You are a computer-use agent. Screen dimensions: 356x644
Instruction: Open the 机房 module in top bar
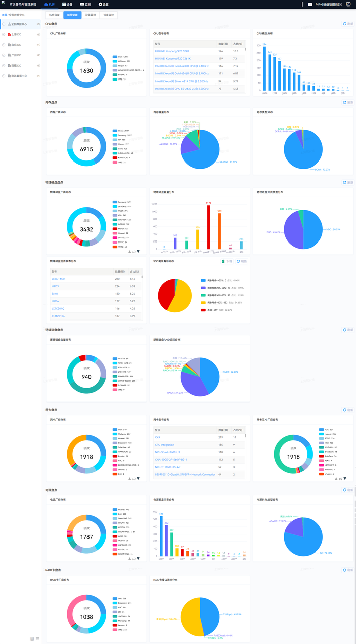pyautogui.click(x=49, y=4)
